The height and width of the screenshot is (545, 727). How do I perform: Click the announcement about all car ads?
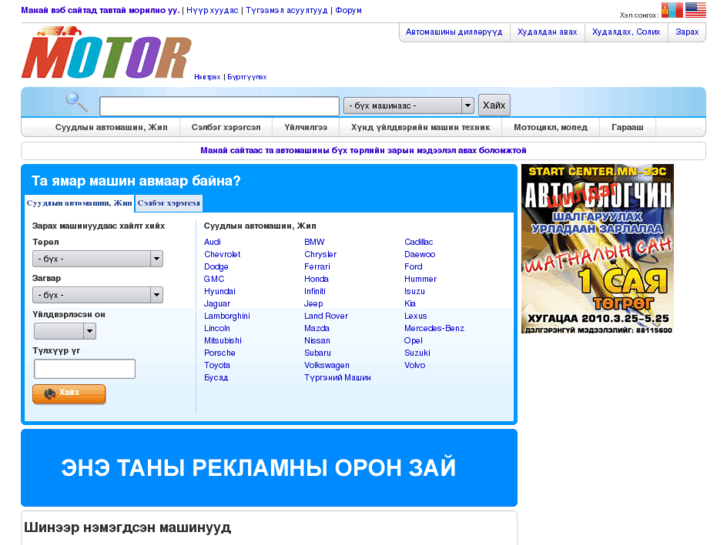coord(363,151)
